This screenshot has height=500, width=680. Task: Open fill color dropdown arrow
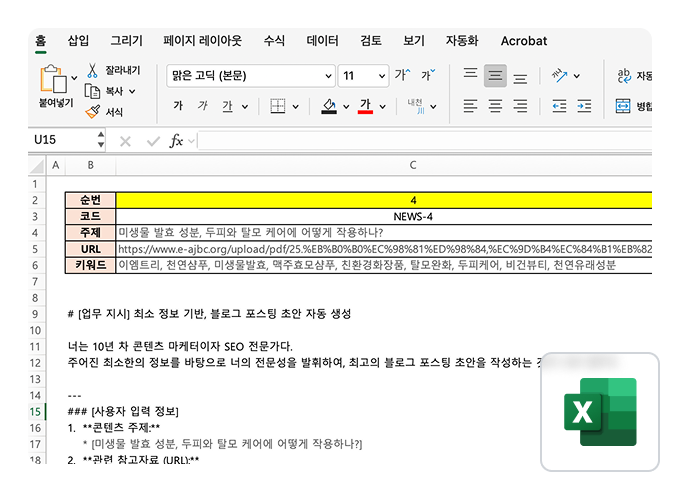coord(346,107)
